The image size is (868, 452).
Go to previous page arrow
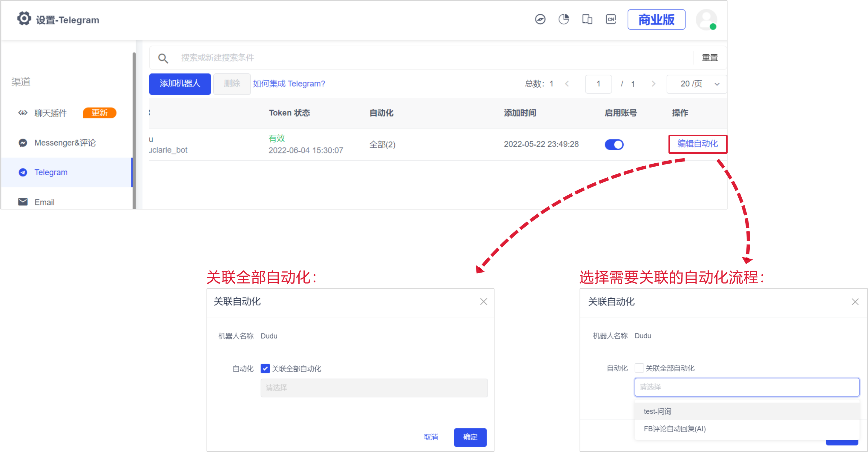pyautogui.click(x=567, y=84)
